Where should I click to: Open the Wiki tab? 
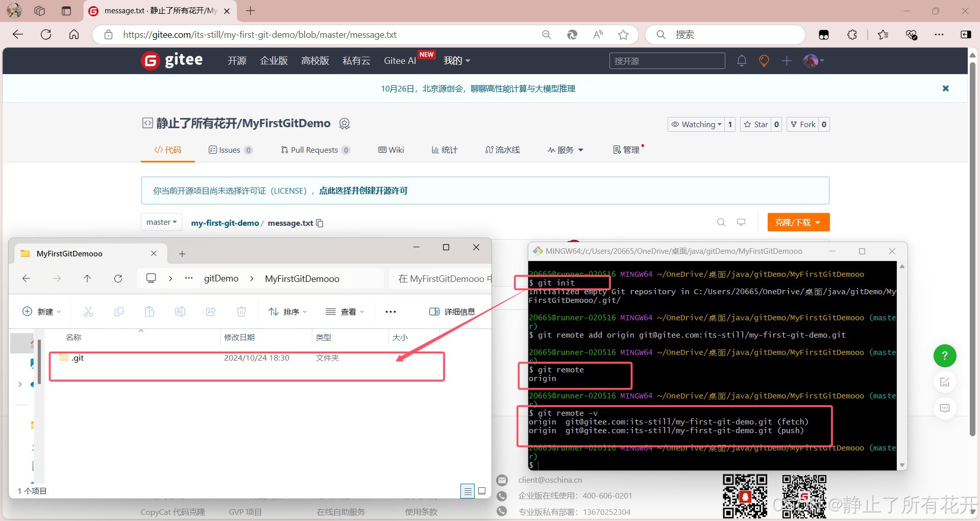point(391,150)
